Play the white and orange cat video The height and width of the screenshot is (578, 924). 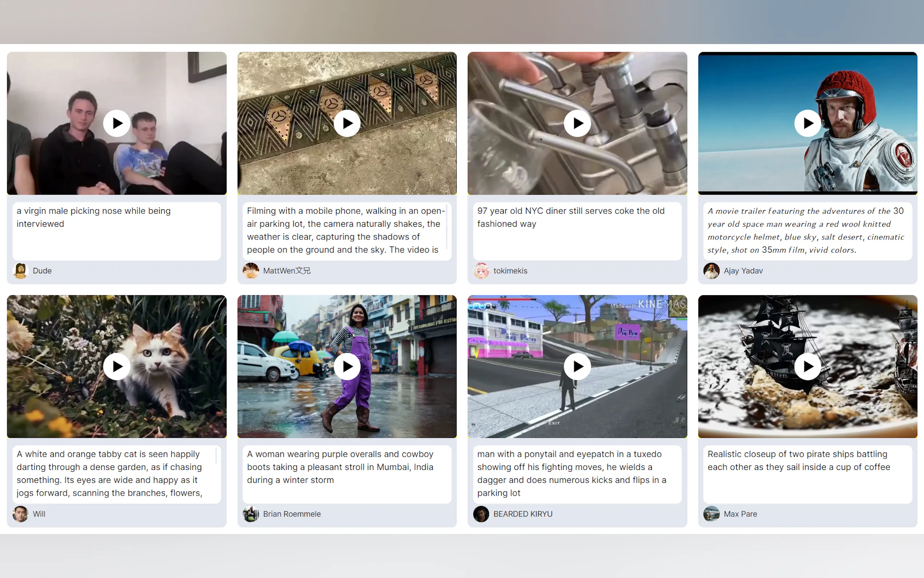pyautogui.click(x=116, y=366)
